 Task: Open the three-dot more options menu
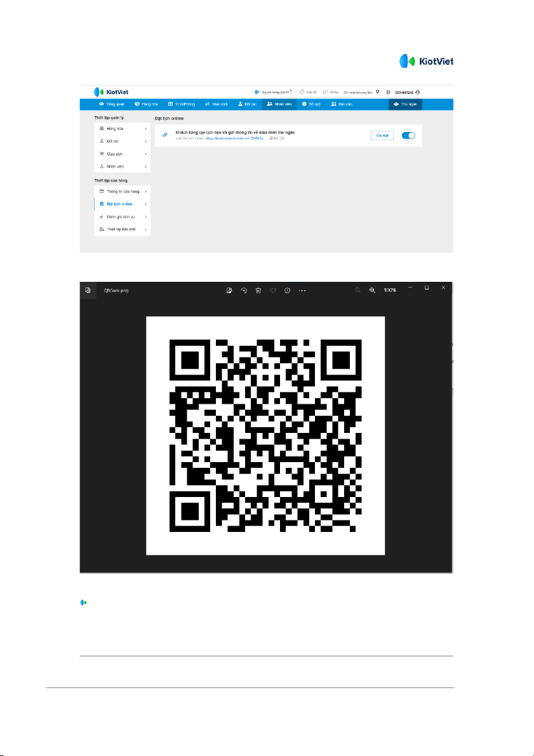[302, 290]
